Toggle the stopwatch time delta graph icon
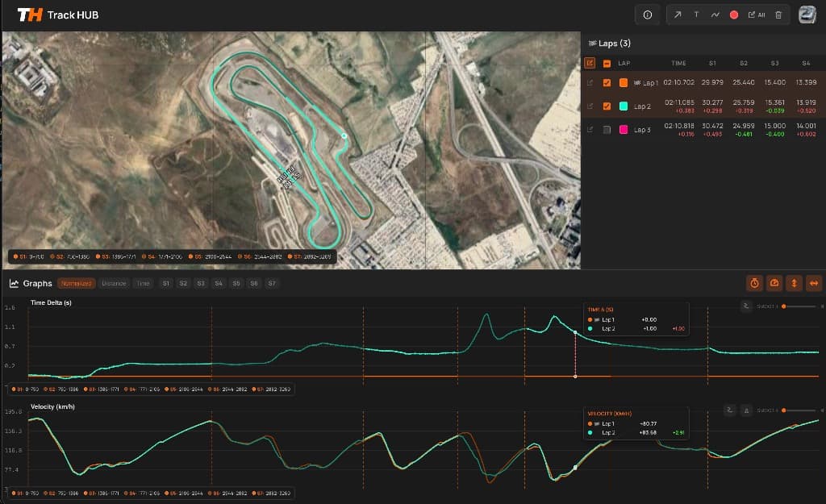The image size is (826, 504). click(755, 283)
